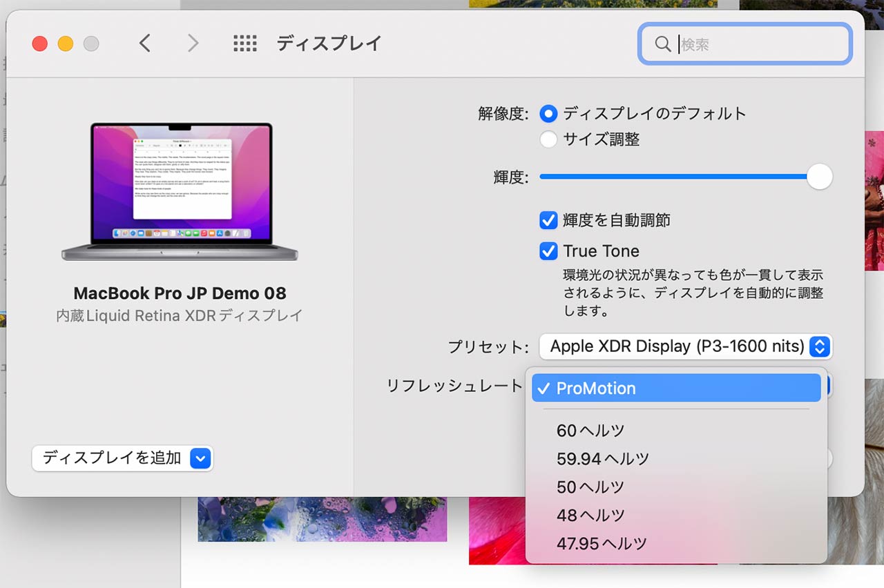Toggle 輝度を自動調節 checkbox
This screenshot has width=884, height=588.
548,220
